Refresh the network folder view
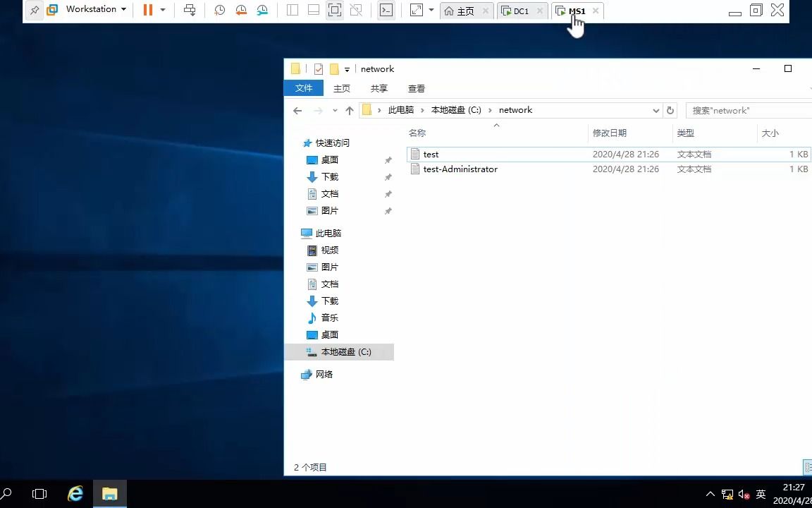Screen dimensions: 812x508 (x=670, y=110)
